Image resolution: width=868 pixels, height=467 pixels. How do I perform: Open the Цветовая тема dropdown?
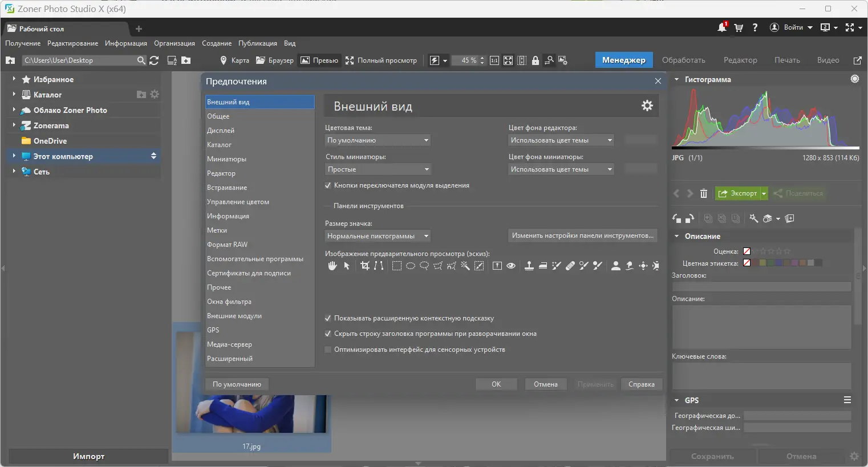pyautogui.click(x=378, y=140)
